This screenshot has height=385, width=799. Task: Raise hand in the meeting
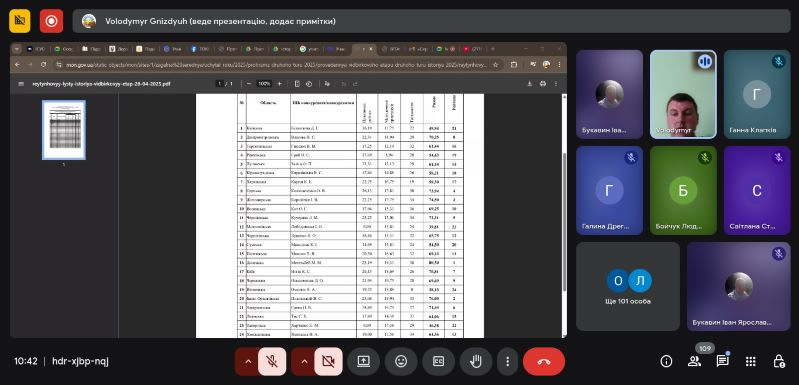[475, 362]
